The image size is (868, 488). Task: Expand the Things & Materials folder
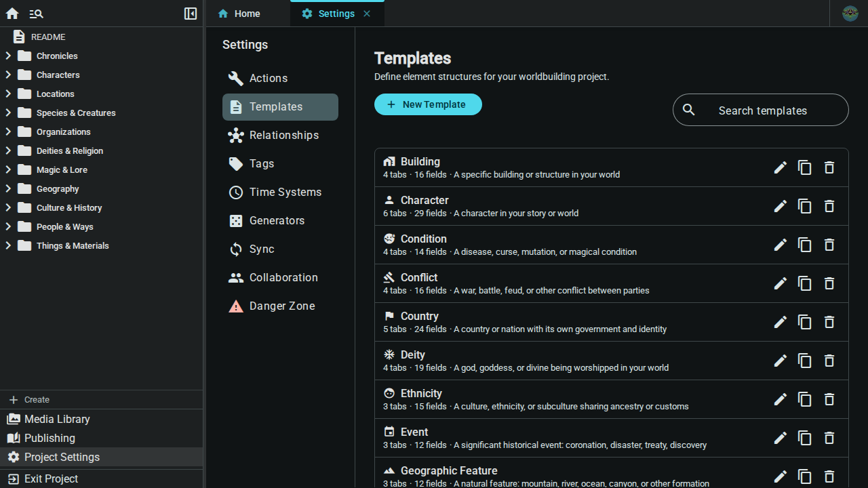[x=8, y=245]
